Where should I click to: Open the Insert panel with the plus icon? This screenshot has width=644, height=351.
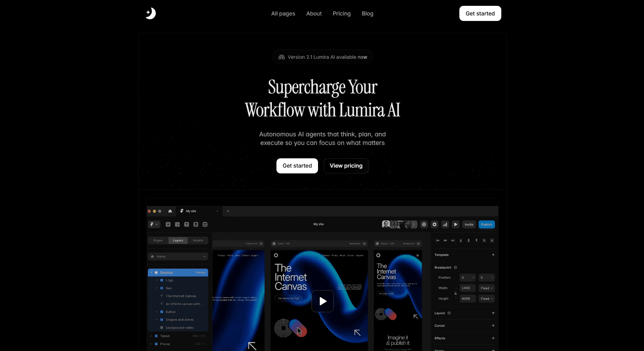168,224
